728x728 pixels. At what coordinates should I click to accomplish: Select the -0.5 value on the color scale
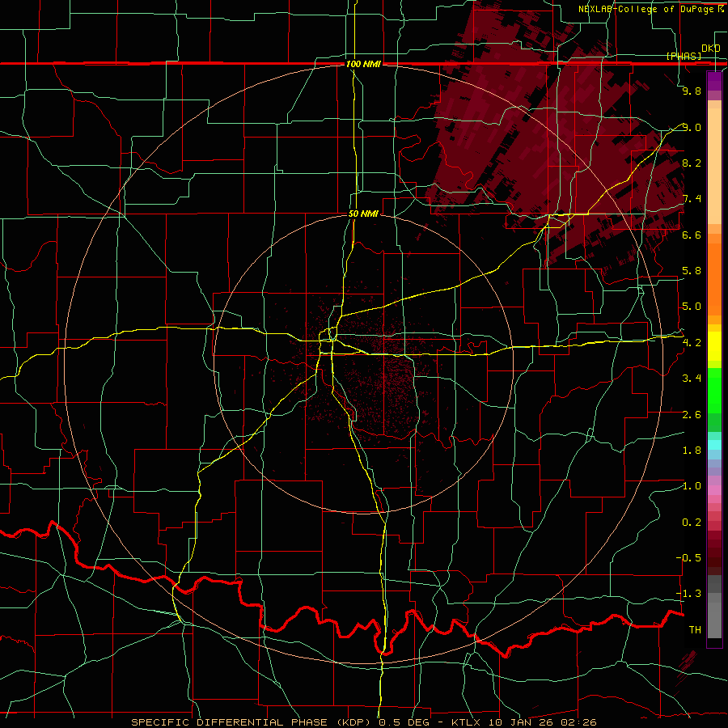click(x=688, y=558)
